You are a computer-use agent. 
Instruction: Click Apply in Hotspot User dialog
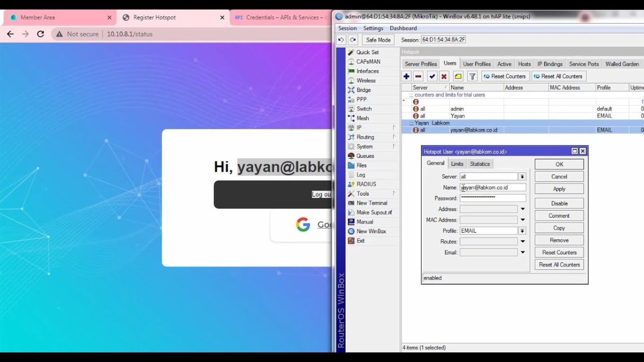[559, 189]
